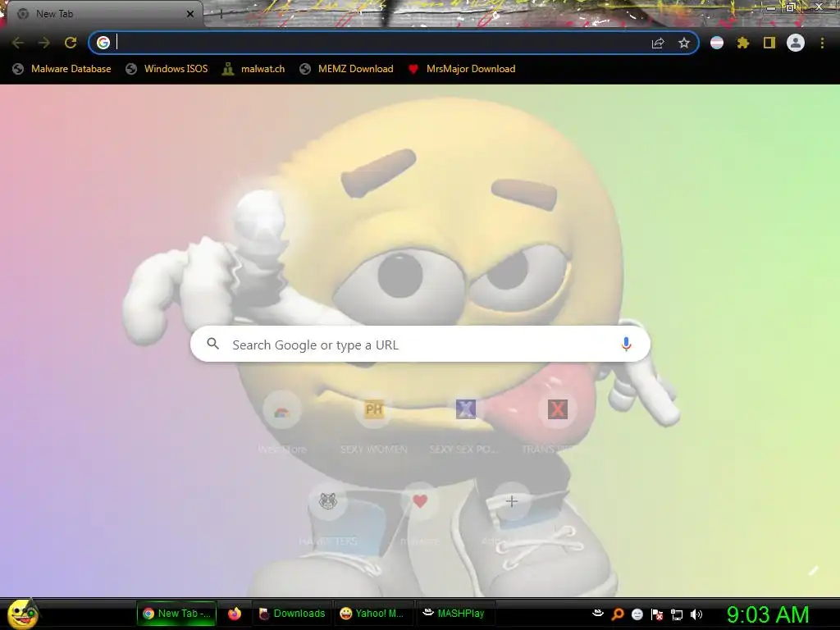The width and height of the screenshot is (840, 630).
Task: Go forward using the forward arrow
Action: pyautogui.click(x=44, y=43)
